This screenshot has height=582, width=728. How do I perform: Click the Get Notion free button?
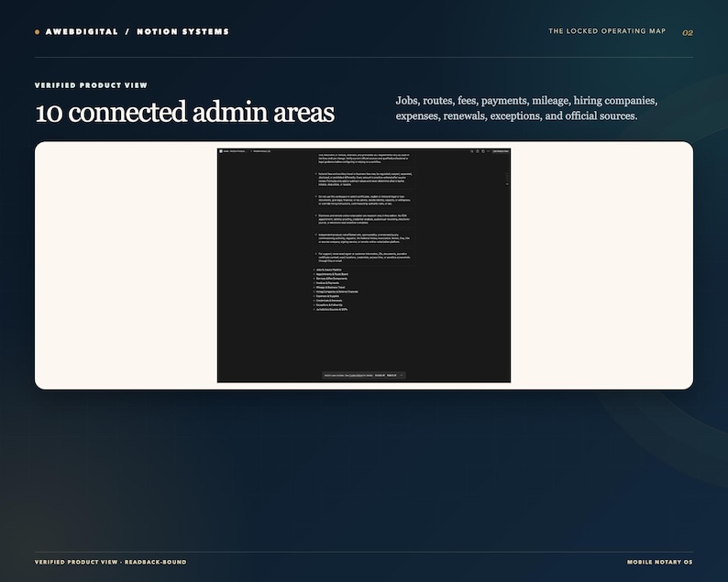(x=501, y=151)
